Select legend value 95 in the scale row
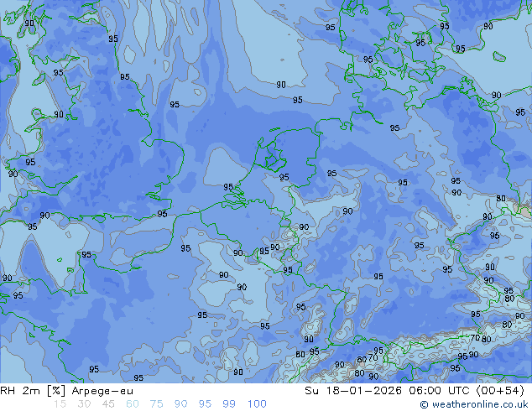This screenshot has width=532, height=411. click(x=205, y=404)
